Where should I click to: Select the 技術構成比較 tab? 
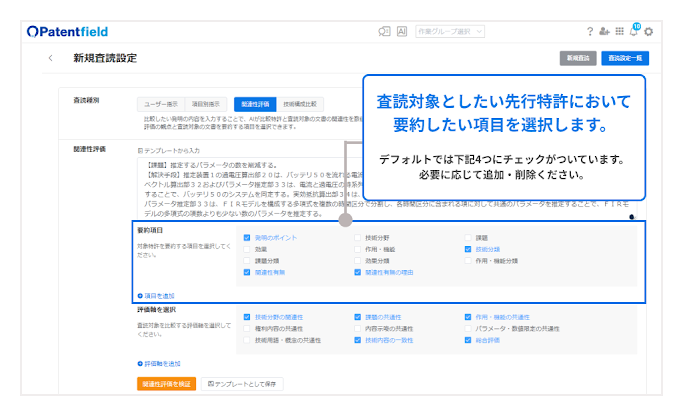point(300,103)
